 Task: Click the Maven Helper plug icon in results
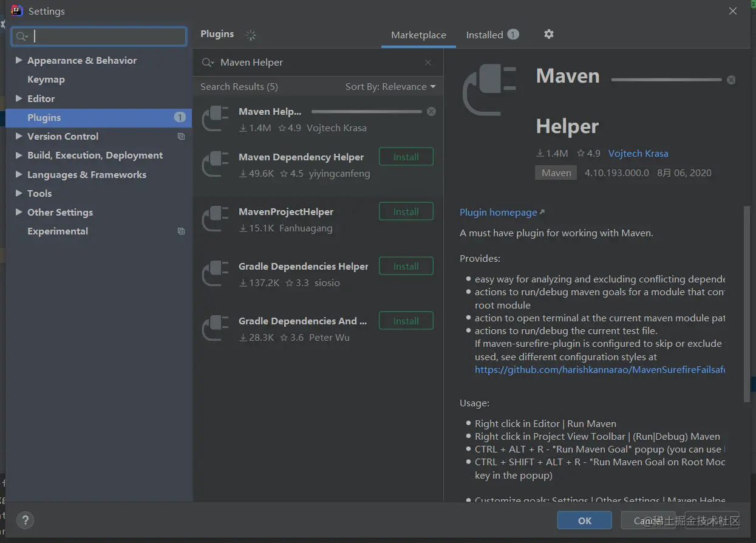[x=216, y=118]
